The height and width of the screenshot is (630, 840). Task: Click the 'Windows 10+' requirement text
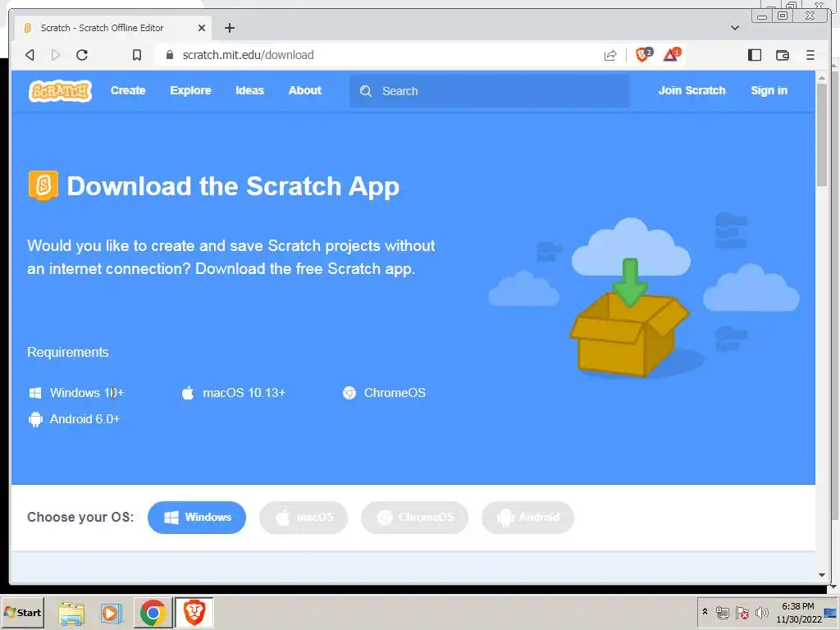tap(87, 393)
